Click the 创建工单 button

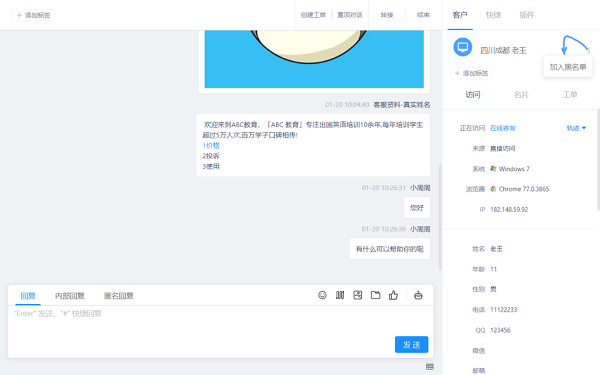click(x=313, y=15)
